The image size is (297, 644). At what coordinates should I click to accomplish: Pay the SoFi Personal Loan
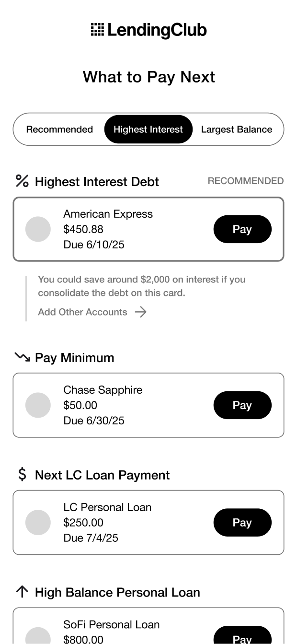click(242, 637)
